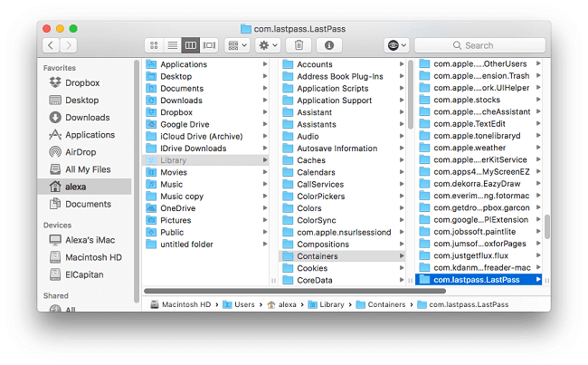Viewport: 588px width, 365px height.
Task: Select the Google Drive folder
Action: tap(206, 124)
